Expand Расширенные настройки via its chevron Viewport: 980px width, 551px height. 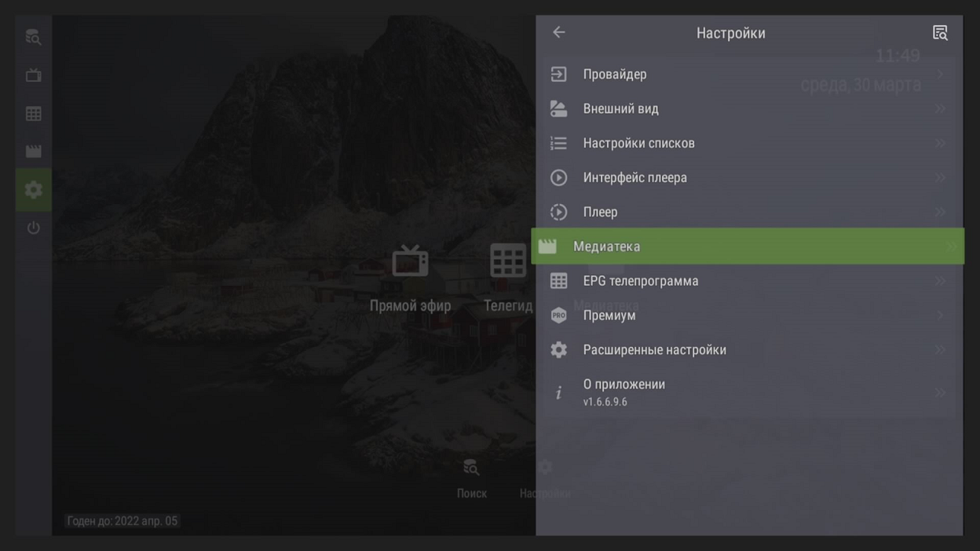[x=940, y=350]
